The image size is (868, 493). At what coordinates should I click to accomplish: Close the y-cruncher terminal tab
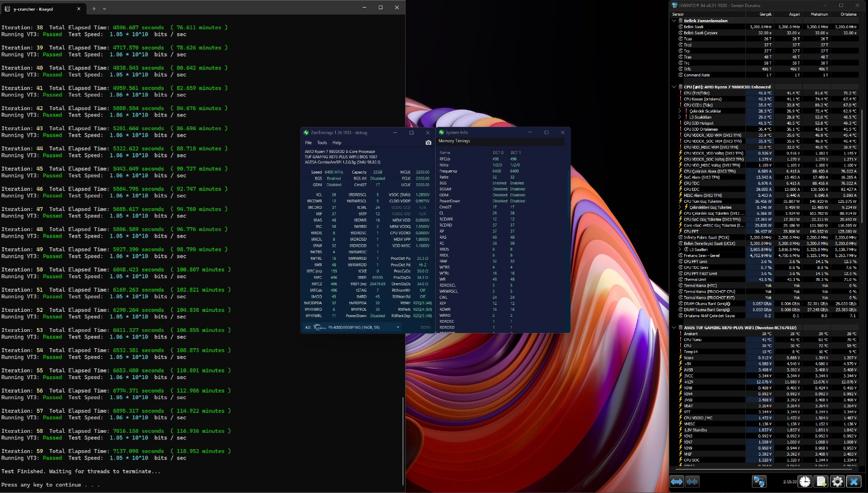pos(79,8)
